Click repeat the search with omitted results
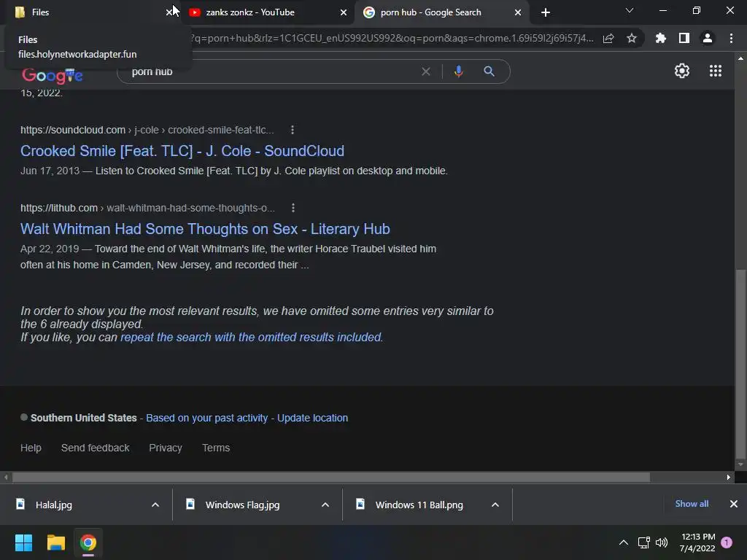This screenshot has width=747, height=560. [x=251, y=337]
